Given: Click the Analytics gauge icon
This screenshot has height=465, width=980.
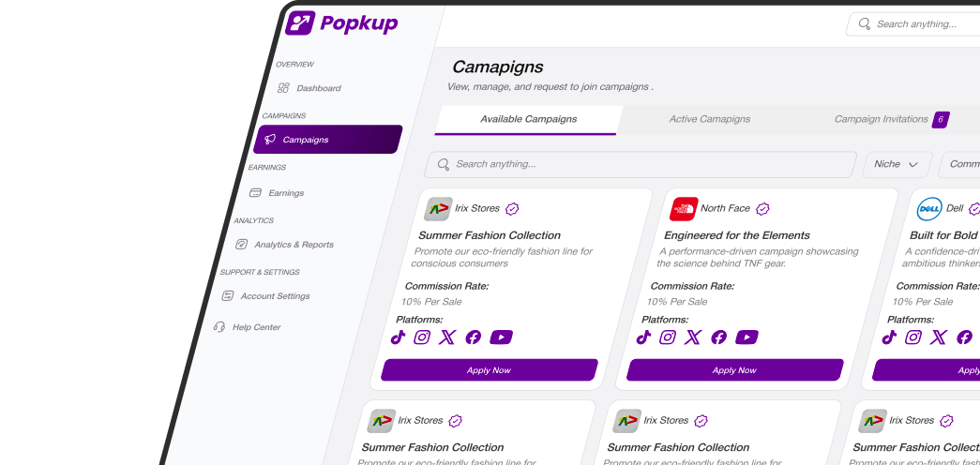Looking at the screenshot, I should point(241,245).
